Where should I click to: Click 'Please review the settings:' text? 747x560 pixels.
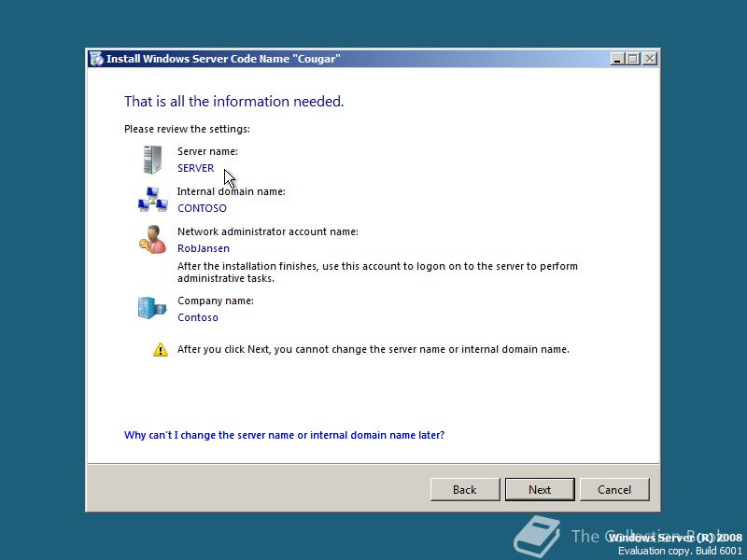point(188,129)
